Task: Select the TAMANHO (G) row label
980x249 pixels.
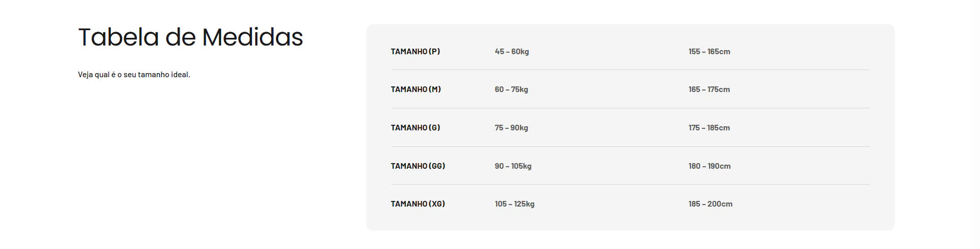Action: 415,128
